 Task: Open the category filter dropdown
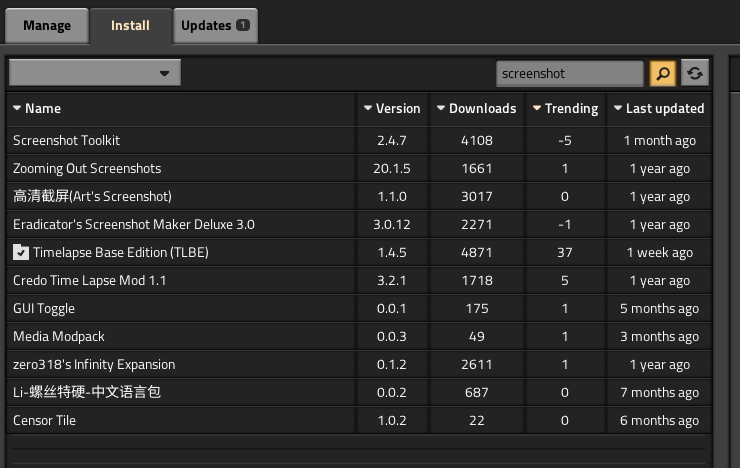95,73
